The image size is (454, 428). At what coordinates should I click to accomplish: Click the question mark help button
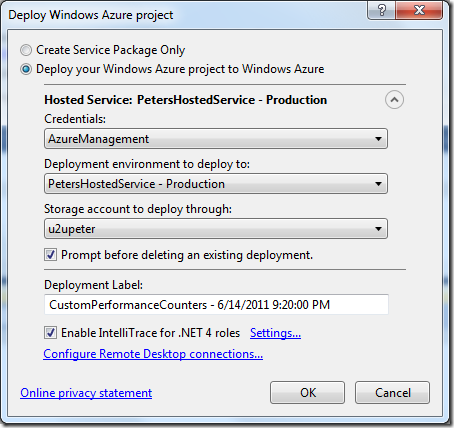[381, 10]
